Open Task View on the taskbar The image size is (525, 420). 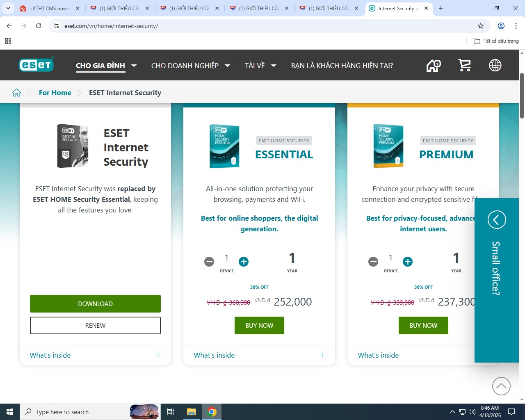click(171, 412)
